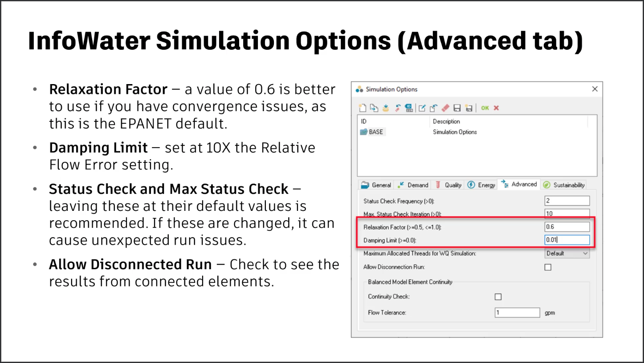Click the small eraser icon with undo arrow
The width and height of the screenshot is (644, 363).
tap(398, 108)
